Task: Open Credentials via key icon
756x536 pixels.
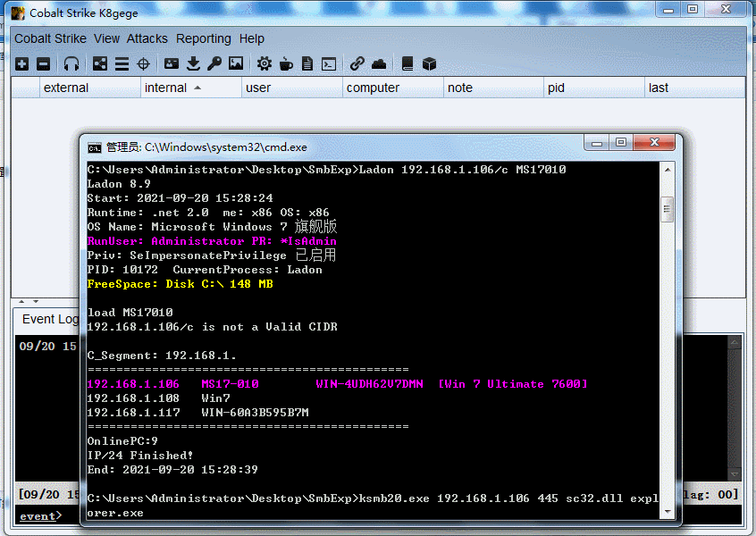Action: click(214, 63)
